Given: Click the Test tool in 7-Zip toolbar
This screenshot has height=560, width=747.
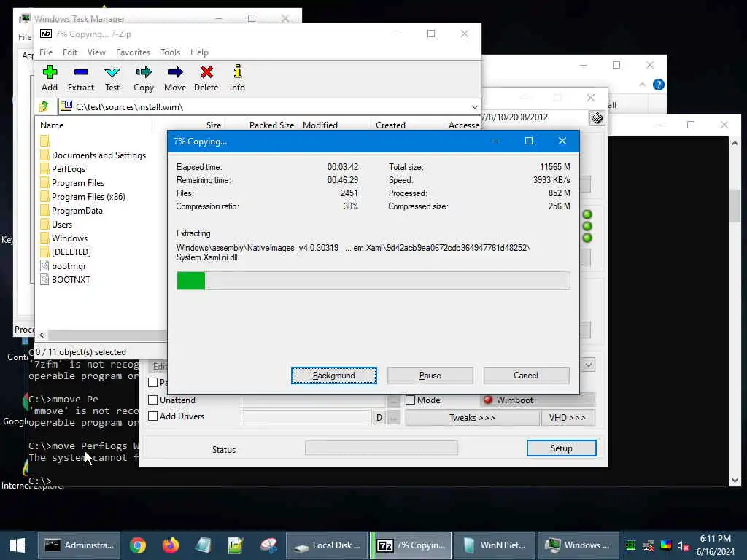Looking at the screenshot, I should 112,79.
